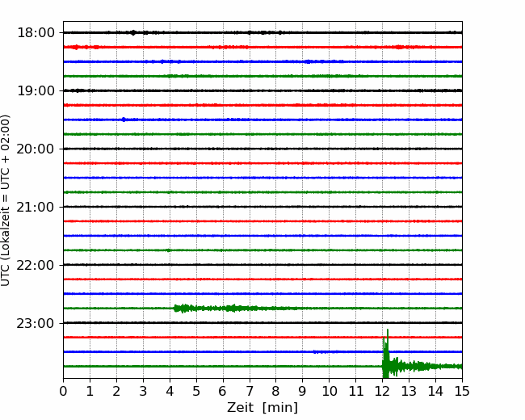The width and height of the screenshot is (525, 420).
Task: Click the 0 minute tick label
Action: 63,391
